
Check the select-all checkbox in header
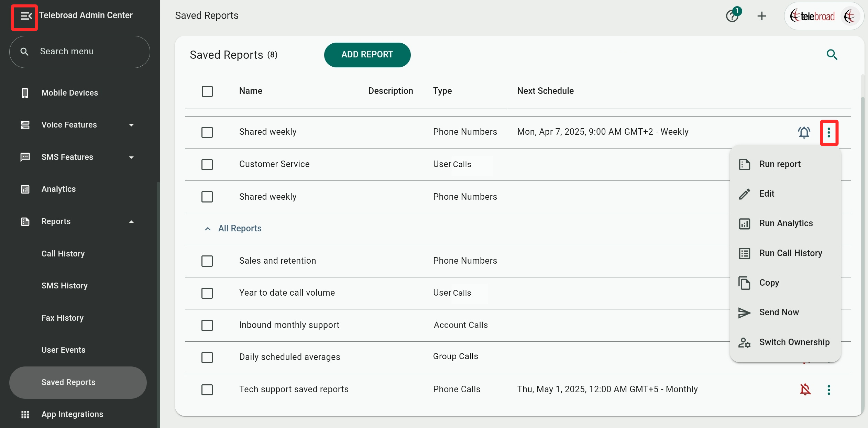point(207,91)
